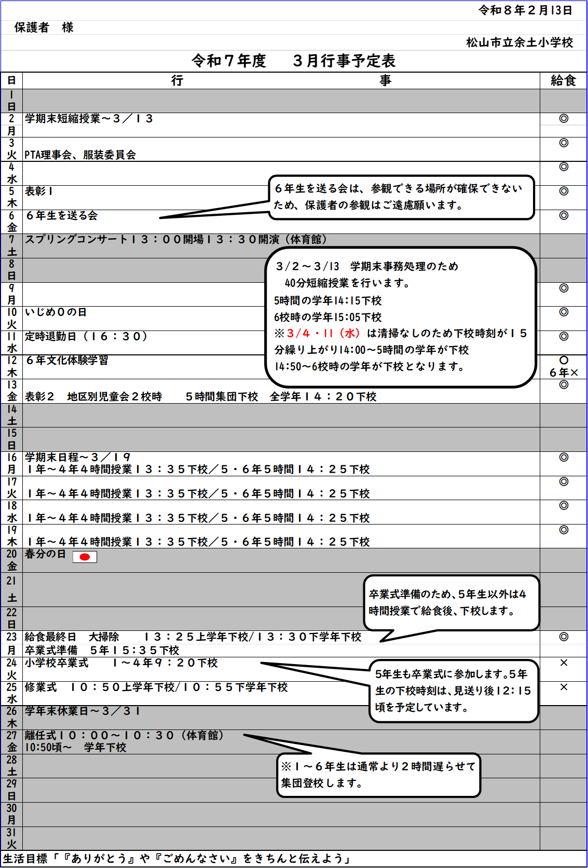This screenshot has width=588, height=868.
Task: Click the × mark in the 24日 卒業式 row
Action: click(564, 663)
